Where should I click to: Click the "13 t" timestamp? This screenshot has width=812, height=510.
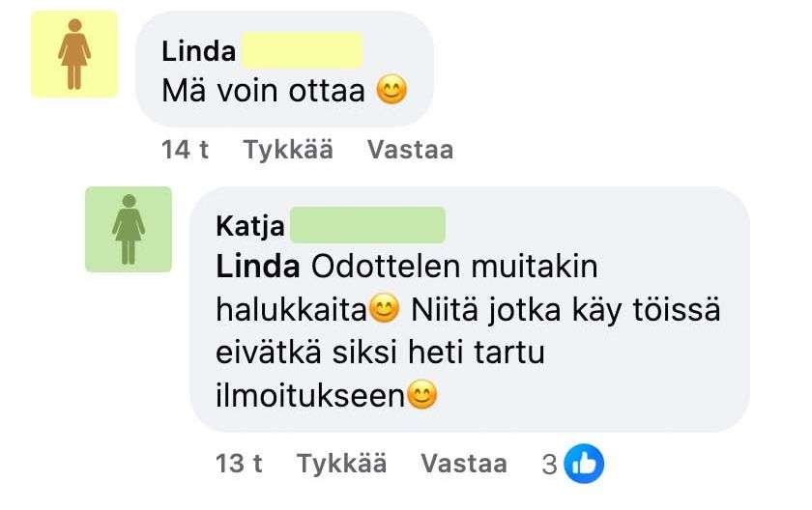239,464
